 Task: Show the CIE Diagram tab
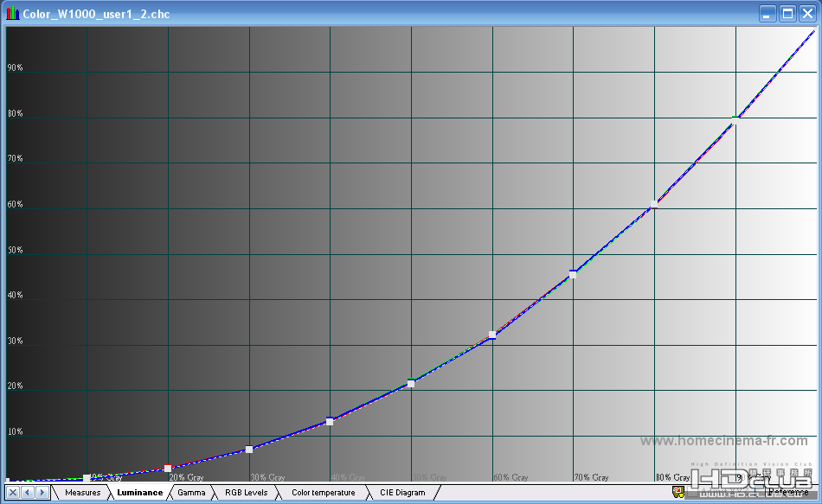point(402,493)
